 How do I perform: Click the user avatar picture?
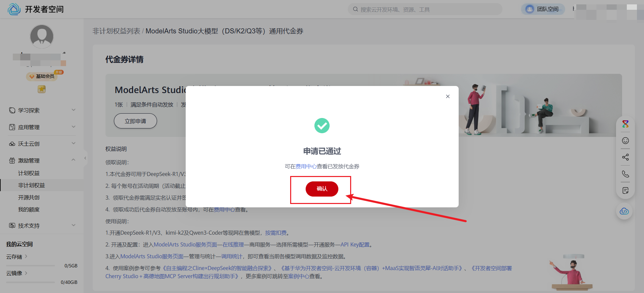pyautogui.click(x=42, y=36)
